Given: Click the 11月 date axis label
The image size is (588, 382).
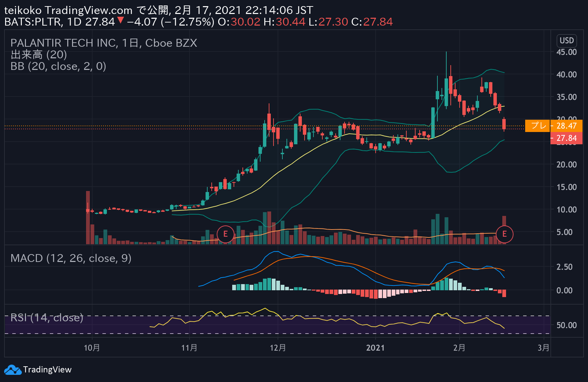Looking at the screenshot, I should tap(189, 348).
